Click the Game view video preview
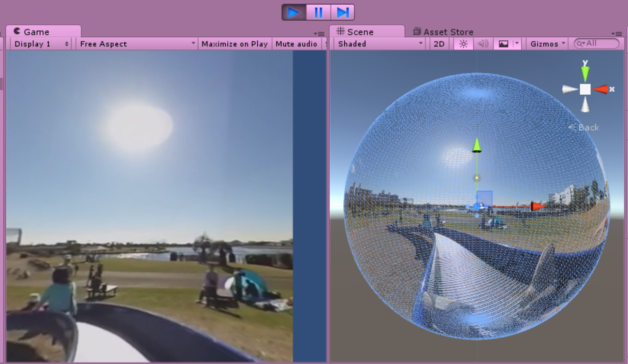This screenshot has width=628, height=364. click(x=149, y=206)
